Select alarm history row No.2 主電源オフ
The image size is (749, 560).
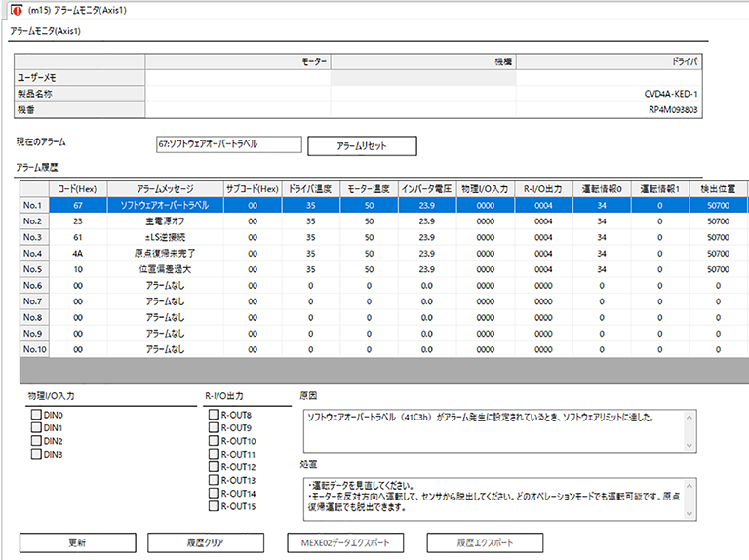pos(163,221)
